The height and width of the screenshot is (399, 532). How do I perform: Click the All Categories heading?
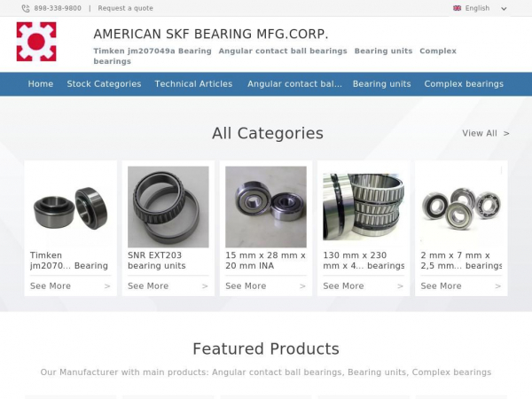tap(268, 133)
